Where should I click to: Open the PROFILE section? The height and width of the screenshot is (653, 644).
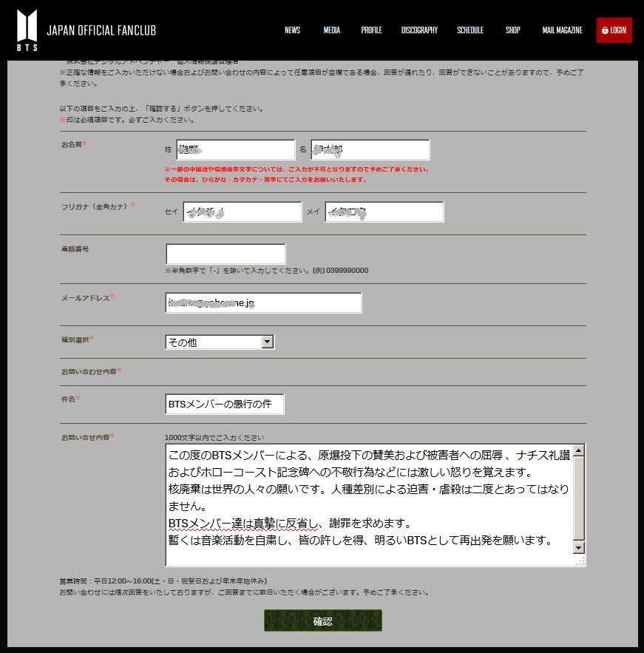[x=371, y=30]
